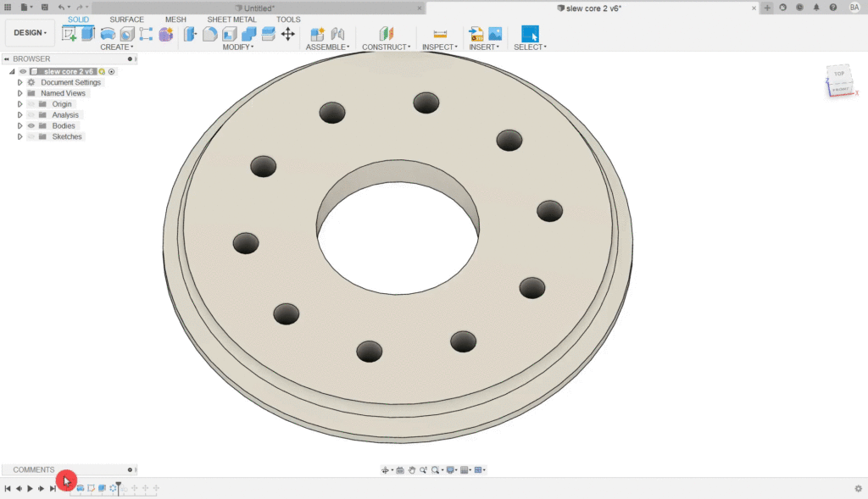The width and height of the screenshot is (868, 499).
Task: Switch to the MESH tab
Action: coord(175,19)
